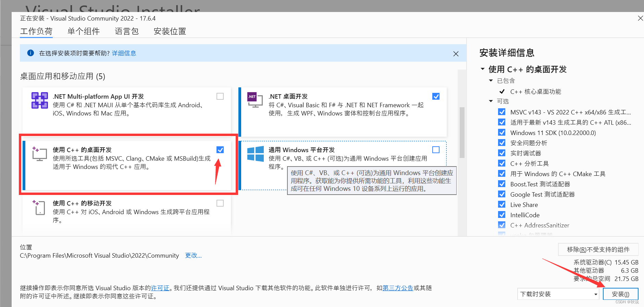Viewport: 644px width, 307px height.
Task: Dismiss the help info banner
Action: 456,54
